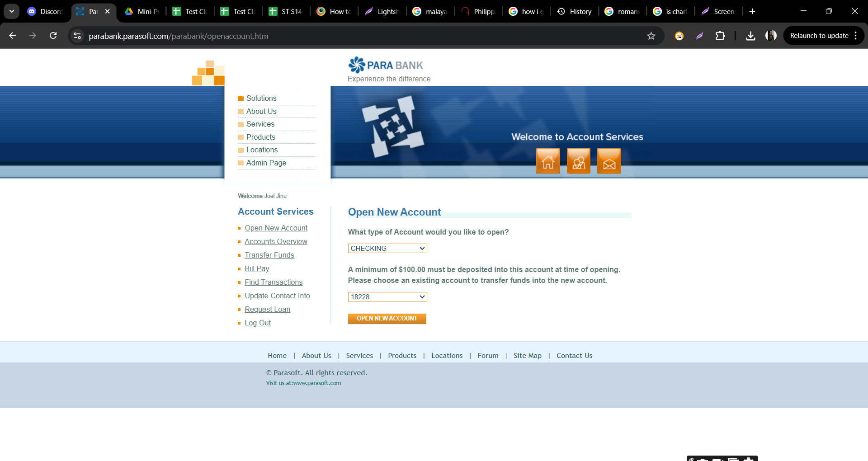Bookmark this page with star icon

point(651,36)
